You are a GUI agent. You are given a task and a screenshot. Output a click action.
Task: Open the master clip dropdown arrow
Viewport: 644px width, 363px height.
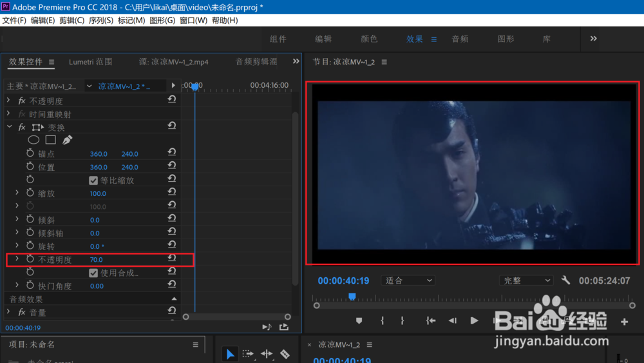89,86
